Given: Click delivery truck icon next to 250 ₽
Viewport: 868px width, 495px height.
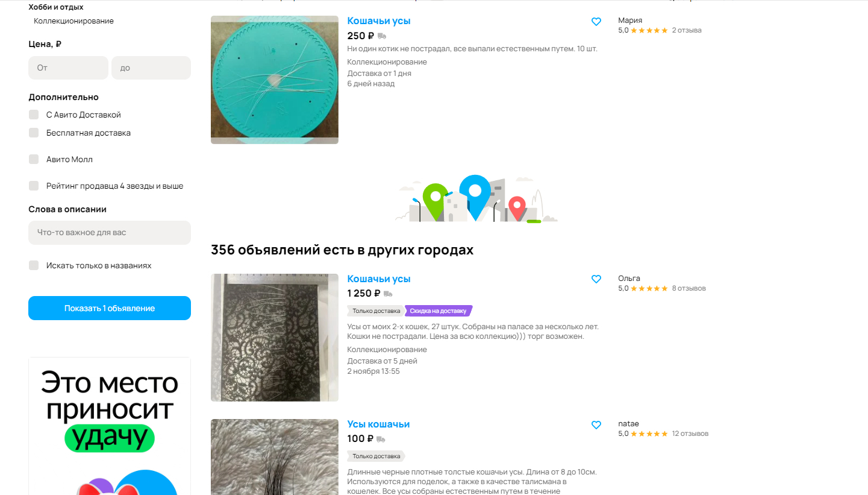Looking at the screenshot, I should [382, 36].
